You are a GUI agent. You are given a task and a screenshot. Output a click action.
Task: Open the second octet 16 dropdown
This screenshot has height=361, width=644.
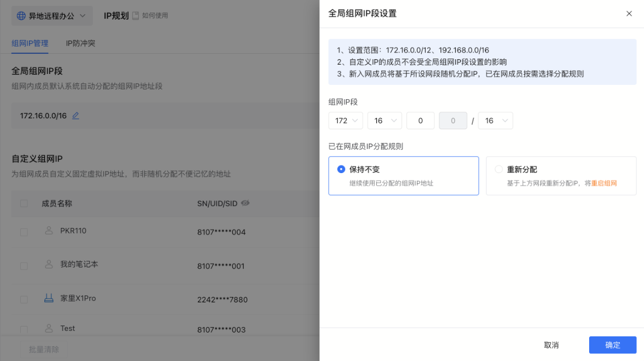[385, 121]
